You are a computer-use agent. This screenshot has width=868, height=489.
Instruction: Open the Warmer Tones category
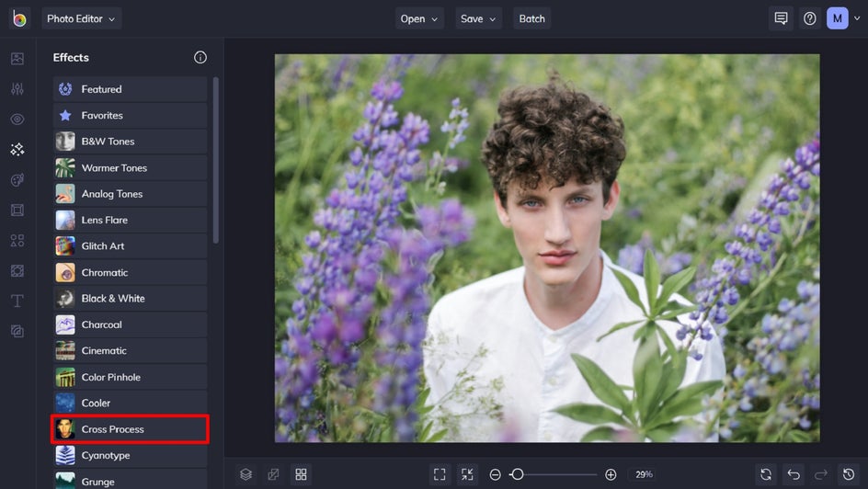pos(130,167)
